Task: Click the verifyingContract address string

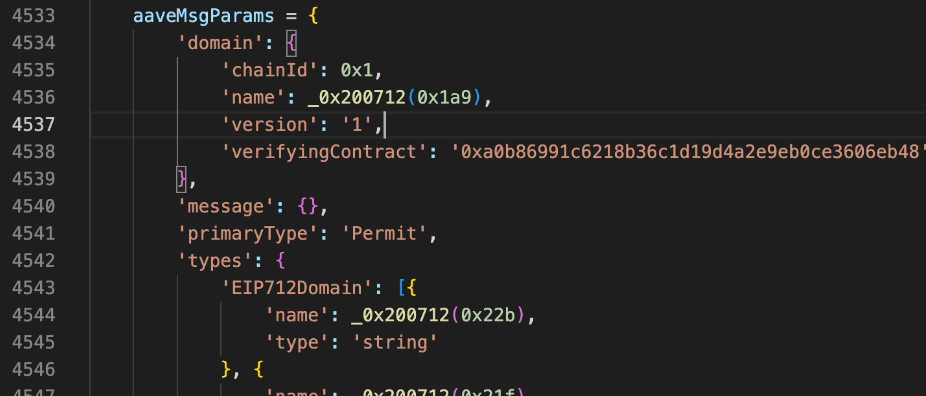Action: click(688, 152)
